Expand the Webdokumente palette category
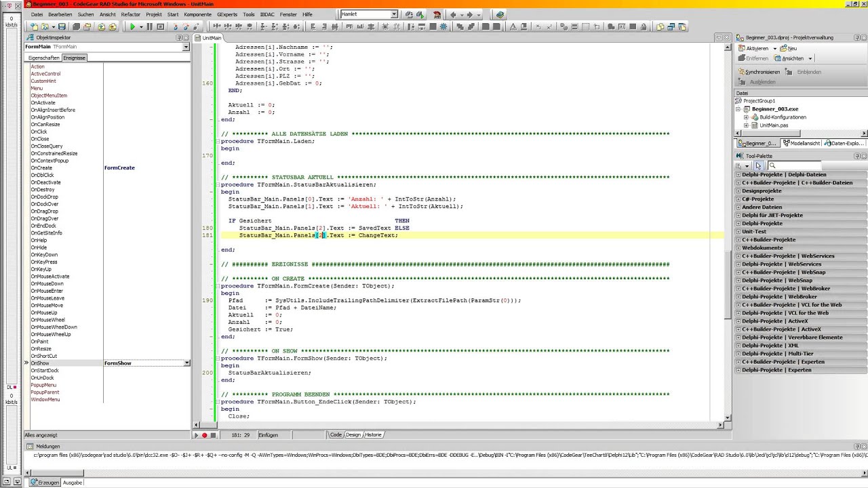The width and height of the screenshot is (868, 488). (738, 248)
